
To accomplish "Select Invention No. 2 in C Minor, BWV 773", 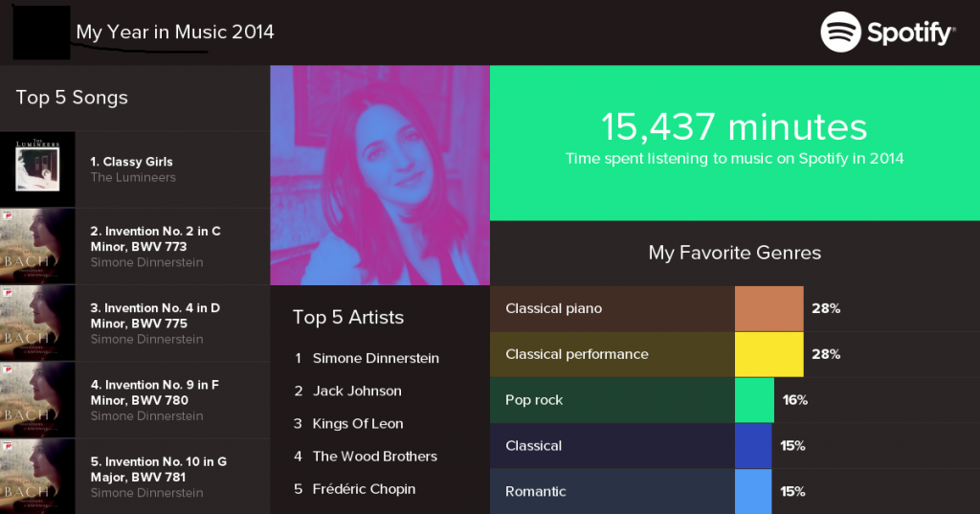I will [x=155, y=239].
